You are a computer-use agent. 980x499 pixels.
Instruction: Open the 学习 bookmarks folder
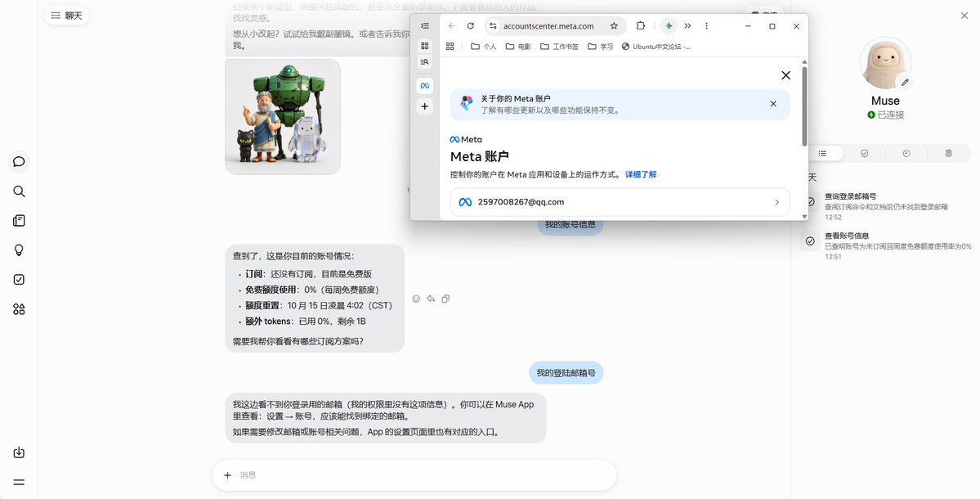click(x=600, y=47)
